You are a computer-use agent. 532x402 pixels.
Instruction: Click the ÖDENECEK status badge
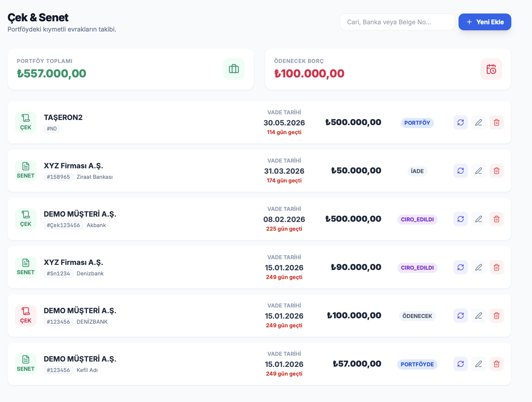[x=417, y=316]
